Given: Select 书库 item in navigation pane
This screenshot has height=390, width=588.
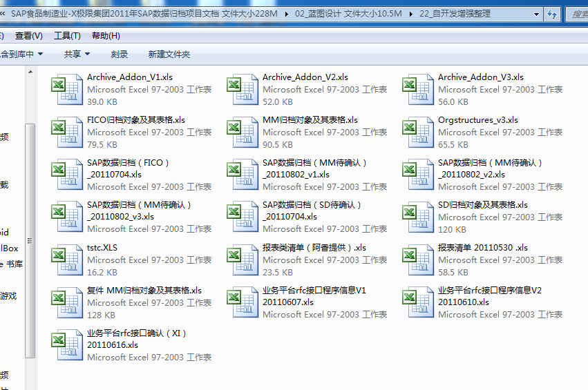Looking at the screenshot, I should (x=12, y=264).
